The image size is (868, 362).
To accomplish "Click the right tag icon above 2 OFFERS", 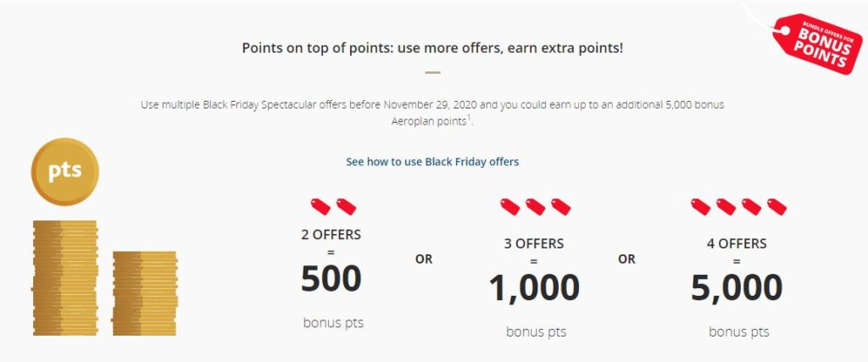I will (346, 206).
